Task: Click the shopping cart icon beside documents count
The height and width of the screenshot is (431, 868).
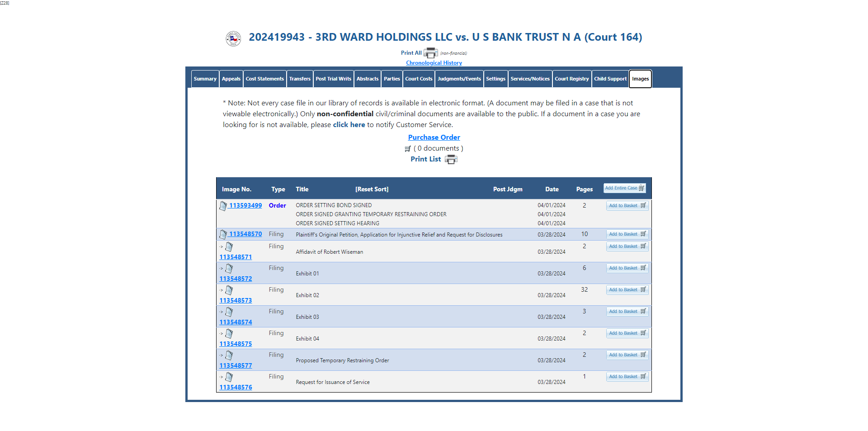Action: tap(408, 148)
